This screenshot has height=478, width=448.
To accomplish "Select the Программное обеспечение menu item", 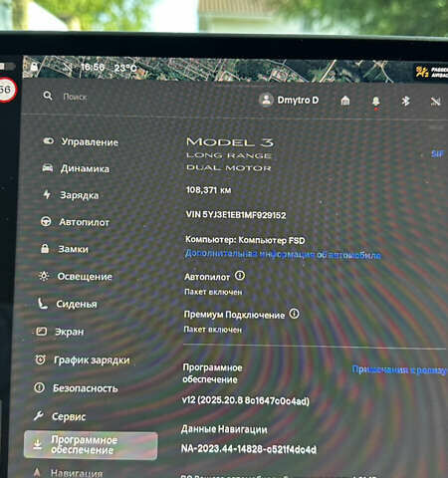I will coord(91,445).
